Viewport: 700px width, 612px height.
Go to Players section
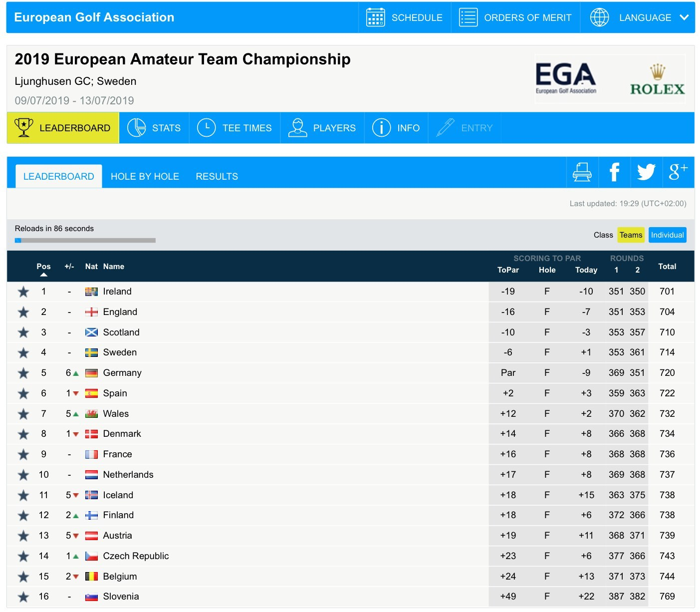pyautogui.click(x=322, y=128)
